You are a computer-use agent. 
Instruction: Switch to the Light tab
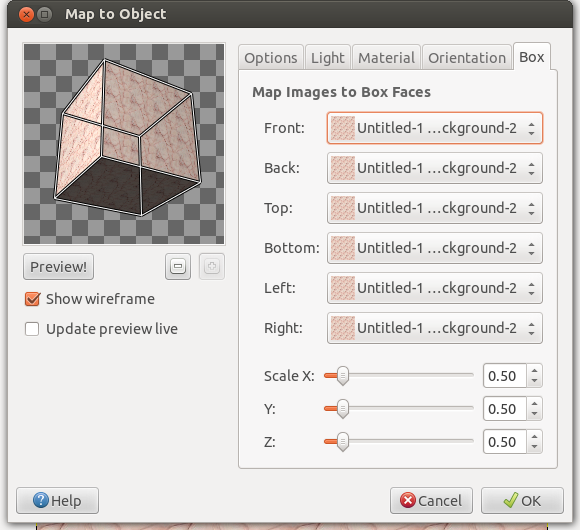click(328, 58)
